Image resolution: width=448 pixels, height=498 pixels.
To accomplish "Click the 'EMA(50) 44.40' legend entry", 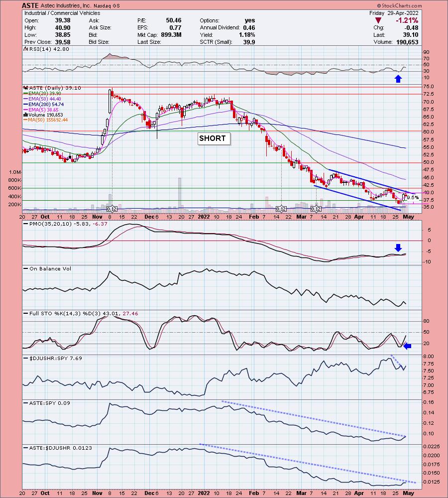I will point(44,99).
